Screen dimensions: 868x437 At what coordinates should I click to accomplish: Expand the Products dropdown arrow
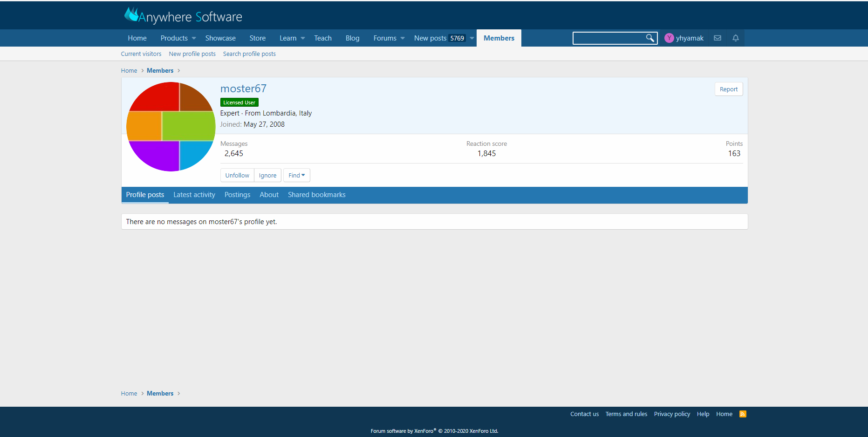pyautogui.click(x=194, y=38)
